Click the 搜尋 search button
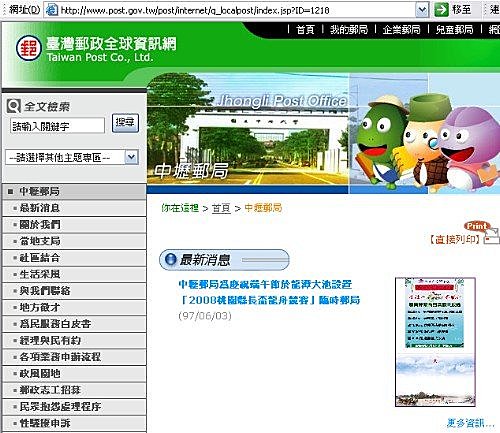500x433 pixels. [x=125, y=123]
